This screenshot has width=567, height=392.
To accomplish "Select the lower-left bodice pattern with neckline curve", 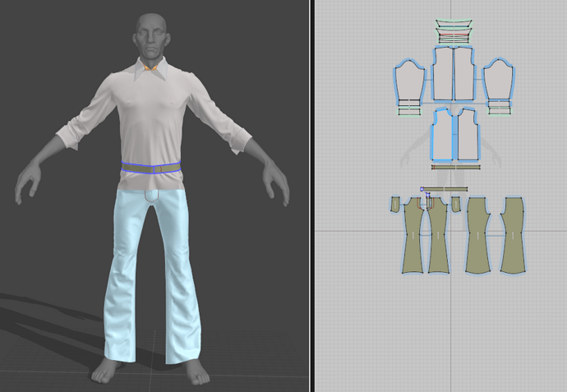I will pos(442,135).
